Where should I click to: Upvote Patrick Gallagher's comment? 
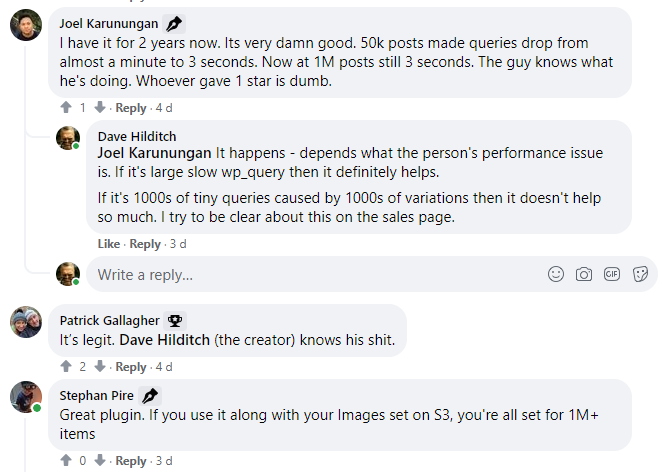point(66,367)
